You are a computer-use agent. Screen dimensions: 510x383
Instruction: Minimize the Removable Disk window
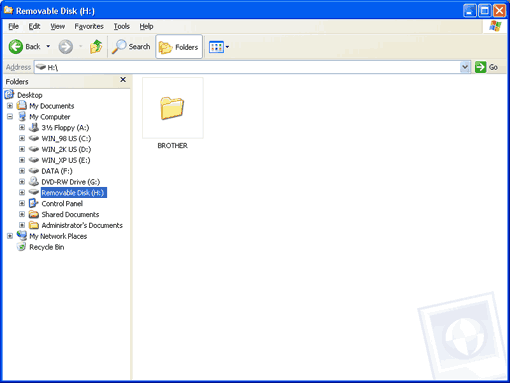click(470, 11)
